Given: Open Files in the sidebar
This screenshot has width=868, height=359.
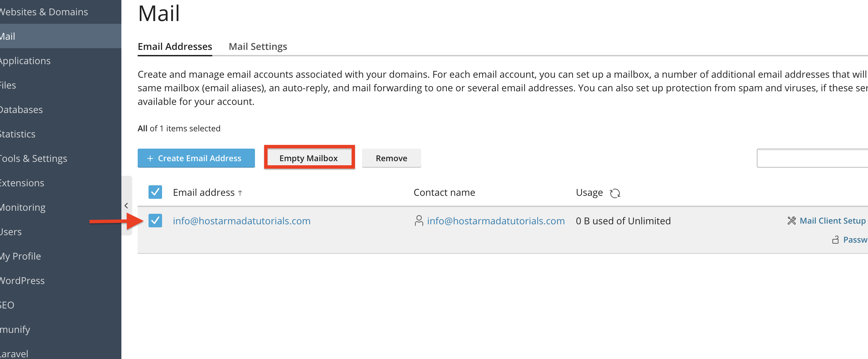Looking at the screenshot, I should [61, 85].
